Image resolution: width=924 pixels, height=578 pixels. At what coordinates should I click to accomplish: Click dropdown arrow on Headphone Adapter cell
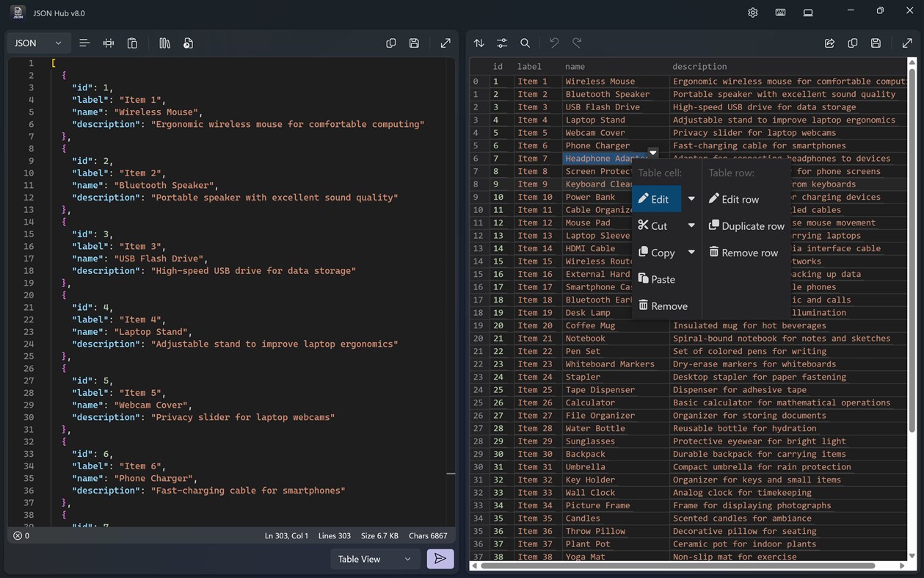(652, 153)
